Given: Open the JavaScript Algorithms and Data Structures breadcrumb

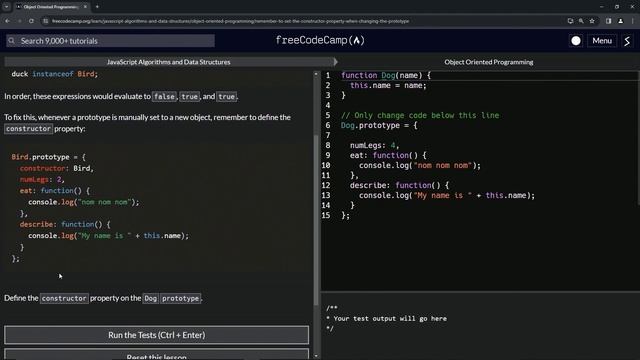Looking at the screenshot, I should click(169, 62).
